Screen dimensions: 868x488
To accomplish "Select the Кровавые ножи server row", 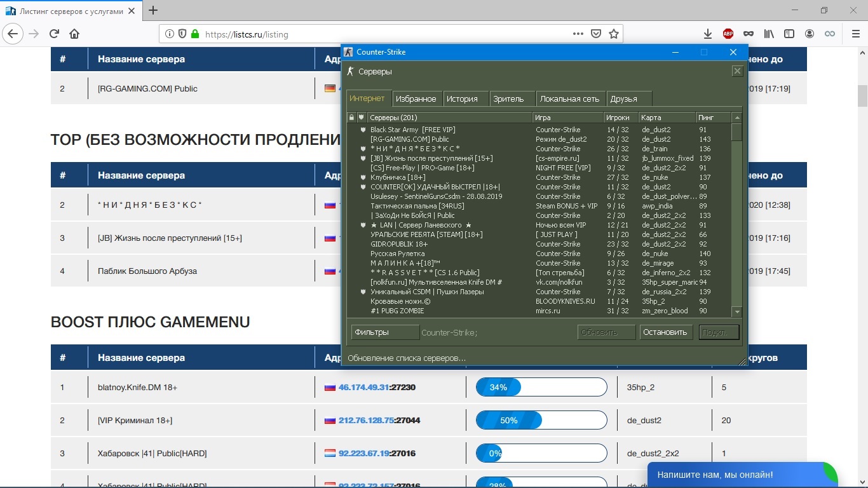I will (x=539, y=301).
